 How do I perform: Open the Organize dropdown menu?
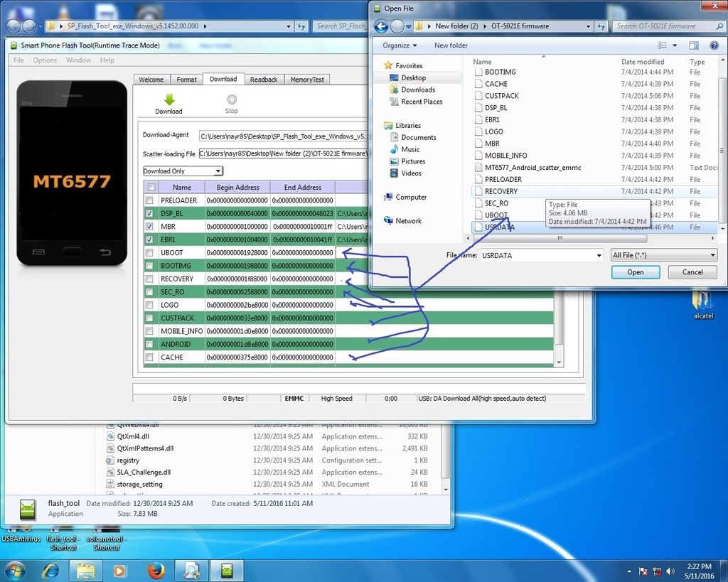(400, 45)
